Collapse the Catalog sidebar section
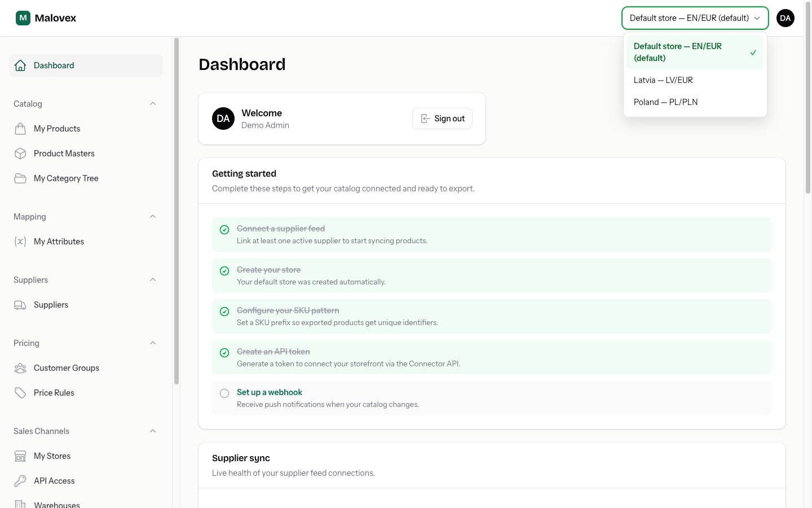This screenshot has width=812, height=508. [153, 104]
